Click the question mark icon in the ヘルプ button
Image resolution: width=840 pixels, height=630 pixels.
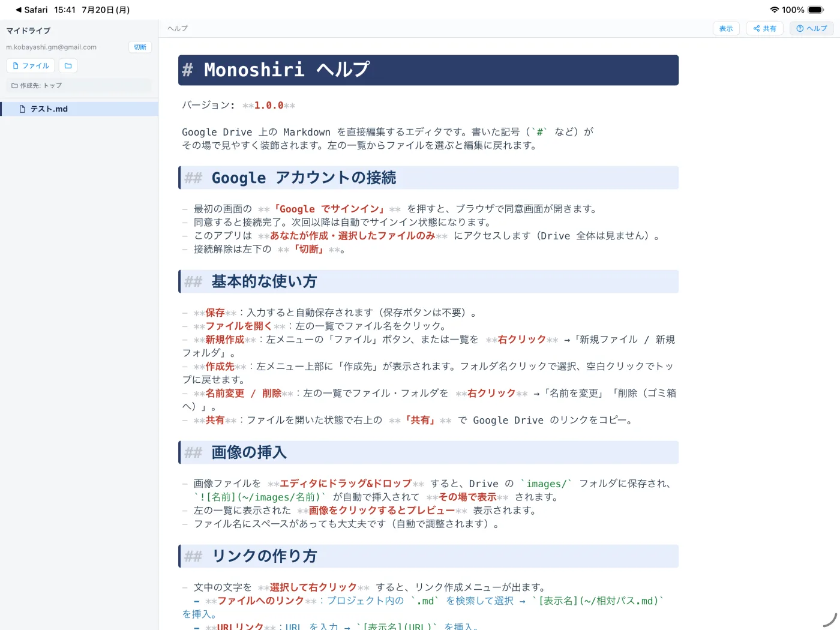[x=800, y=28]
